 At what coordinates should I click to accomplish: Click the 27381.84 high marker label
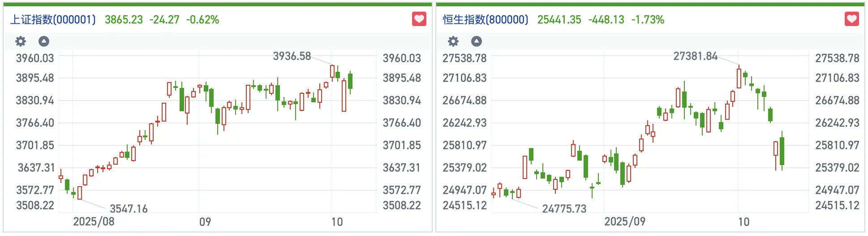pyautogui.click(x=695, y=56)
